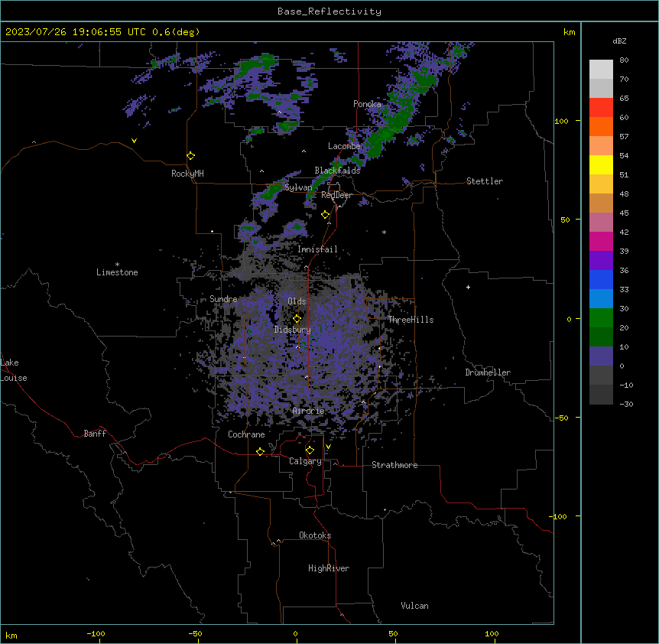Screen dimensions: 659x644
Task: Click the Sundre city label
Action: pos(223,299)
